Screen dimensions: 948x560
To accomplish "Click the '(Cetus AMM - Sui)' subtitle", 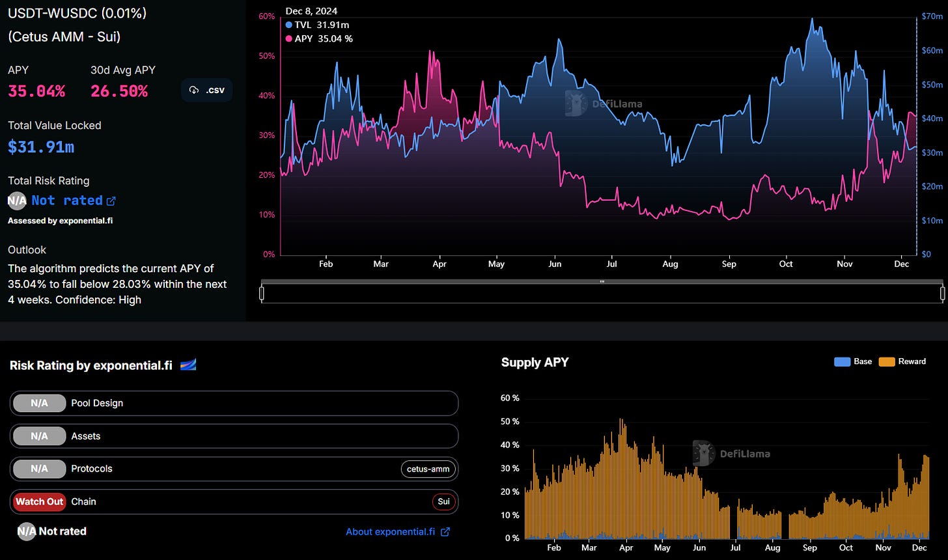I will click(64, 36).
